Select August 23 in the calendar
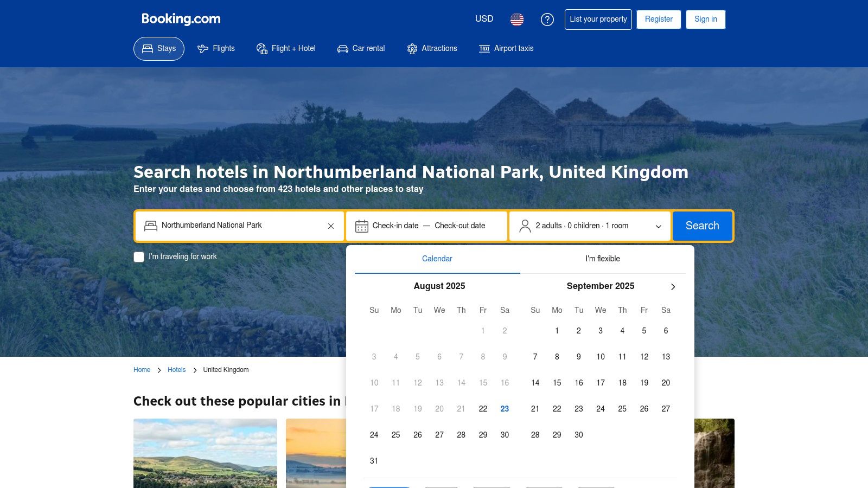This screenshot has height=488, width=868. [x=505, y=409]
